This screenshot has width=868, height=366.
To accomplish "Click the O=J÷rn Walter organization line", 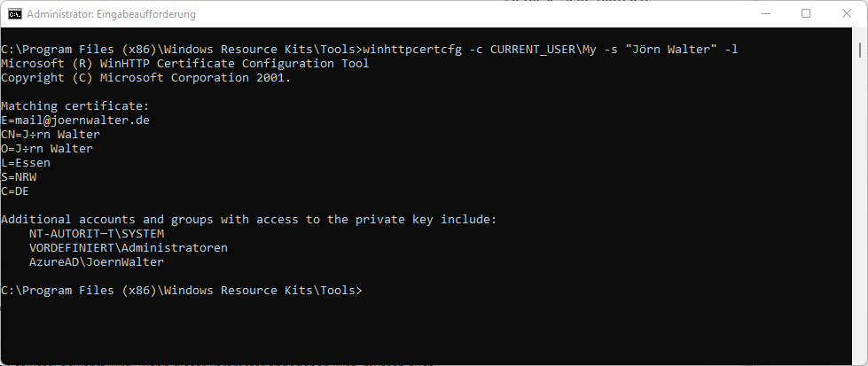I will [x=47, y=148].
